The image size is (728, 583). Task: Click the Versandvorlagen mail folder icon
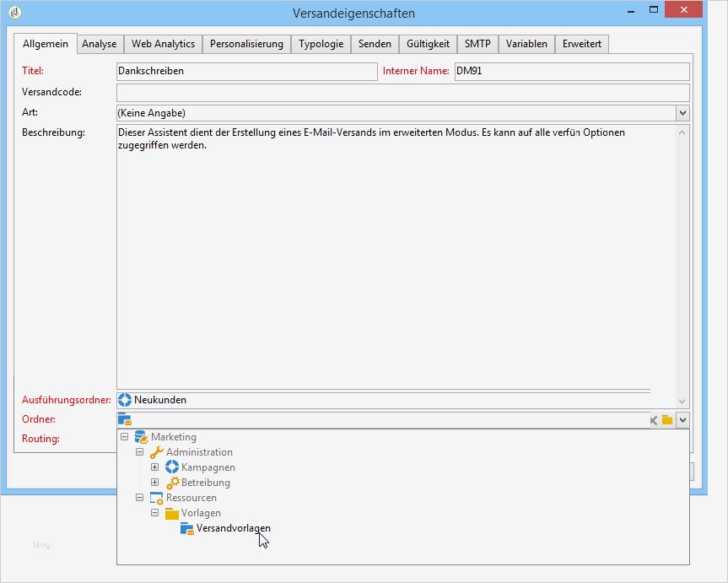(187, 529)
